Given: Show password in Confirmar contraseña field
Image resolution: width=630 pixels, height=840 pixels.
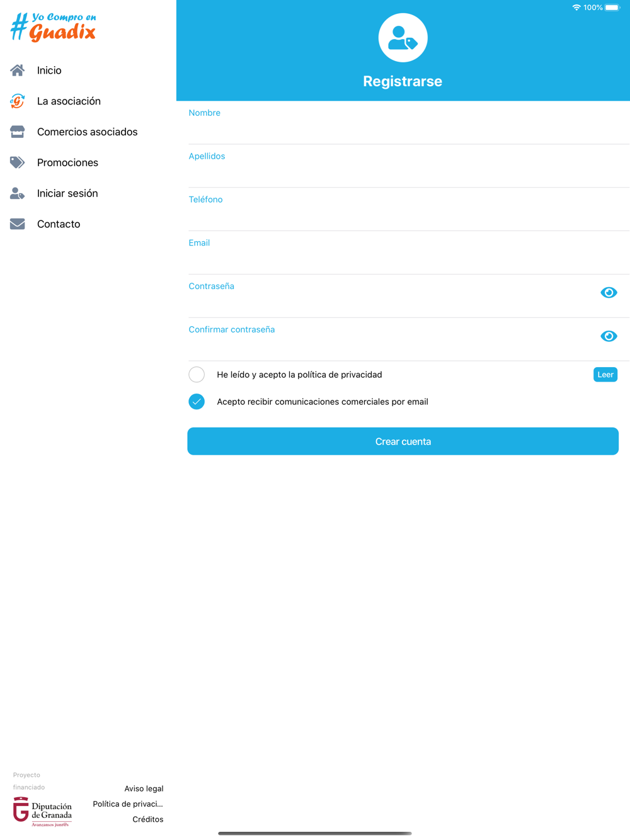Looking at the screenshot, I should pos(609,336).
